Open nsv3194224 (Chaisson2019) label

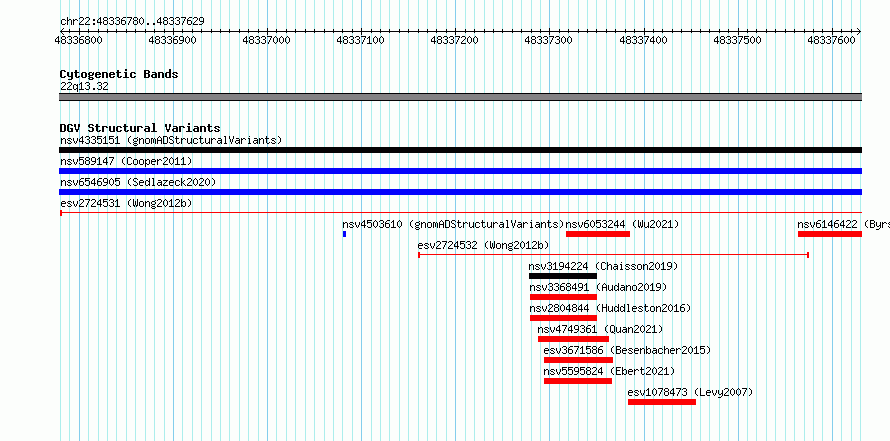603,266
